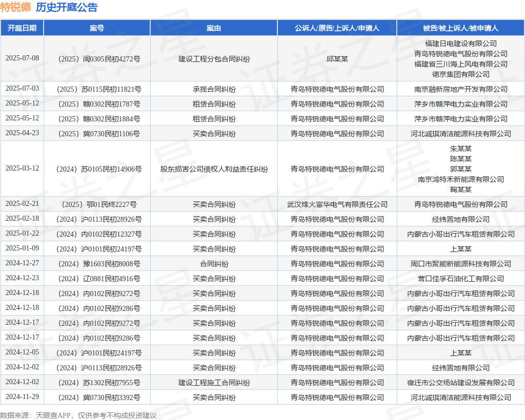Screen dimensions: 525x420
Task: Select case number (2024)苏1302民初7955号
Action: click(x=99, y=383)
